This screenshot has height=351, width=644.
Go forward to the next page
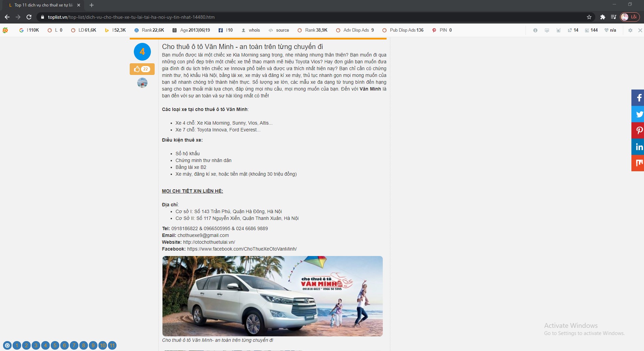(18, 17)
